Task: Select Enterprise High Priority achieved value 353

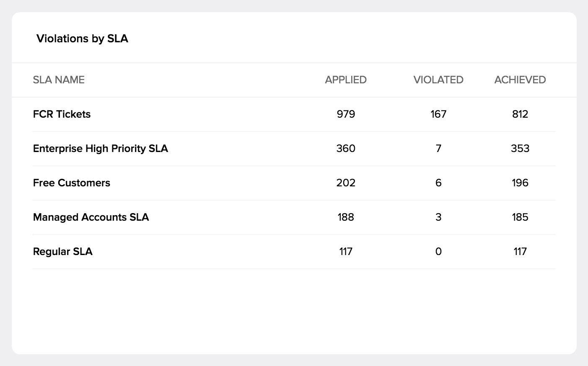Action: 520,148
